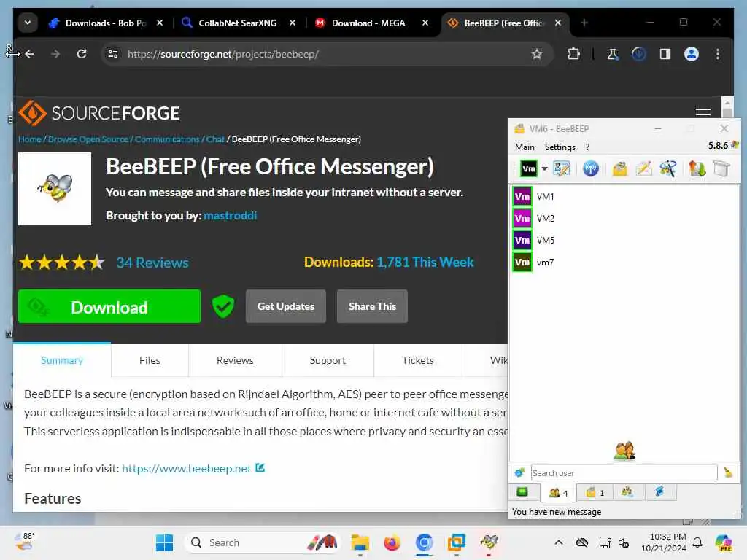Switch to the Support tab
This screenshot has height=560, width=747.
pyautogui.click(x=328, y=360)
